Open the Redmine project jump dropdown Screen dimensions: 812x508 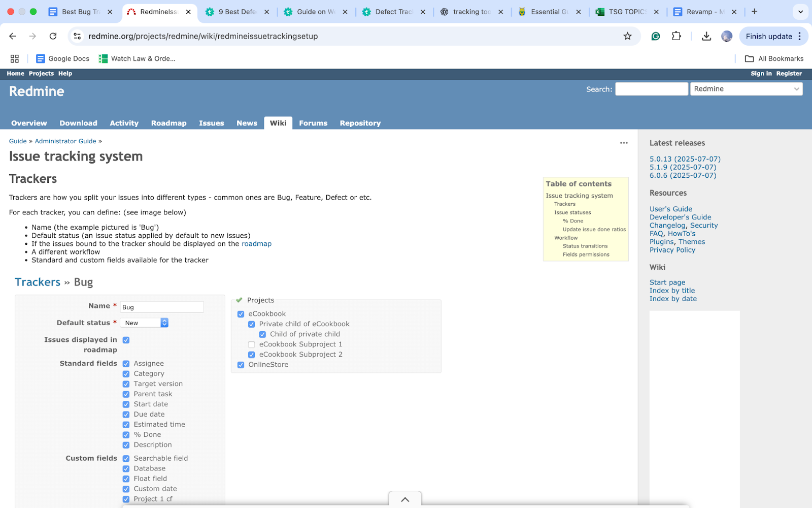point(746,89)
